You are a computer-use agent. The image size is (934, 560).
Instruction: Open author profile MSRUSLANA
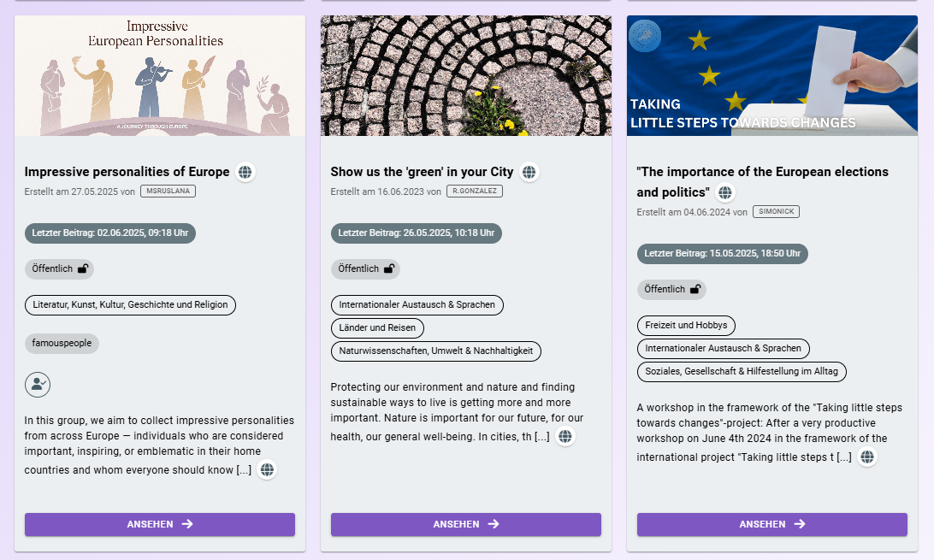[x=168, y=192]
